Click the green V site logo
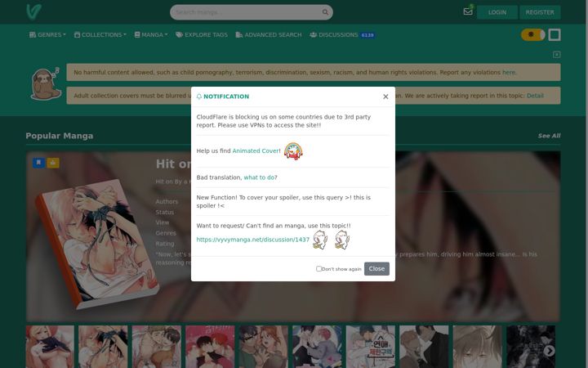Viewport: 588px width, 368px height. point(33,11)
